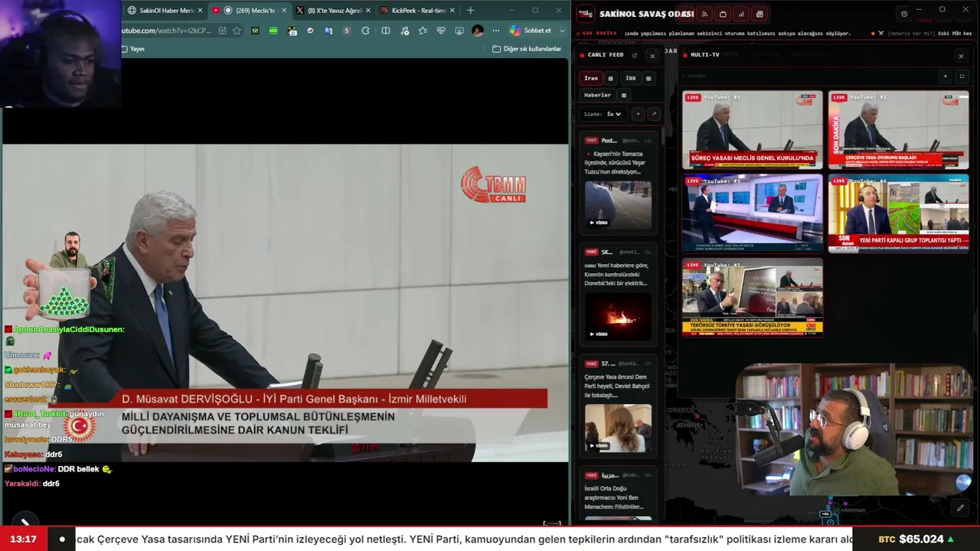Viewport: 980px width, 551px height.
Task: Open the browser extensions puzzle icon
Action: (x=366, y=31)
